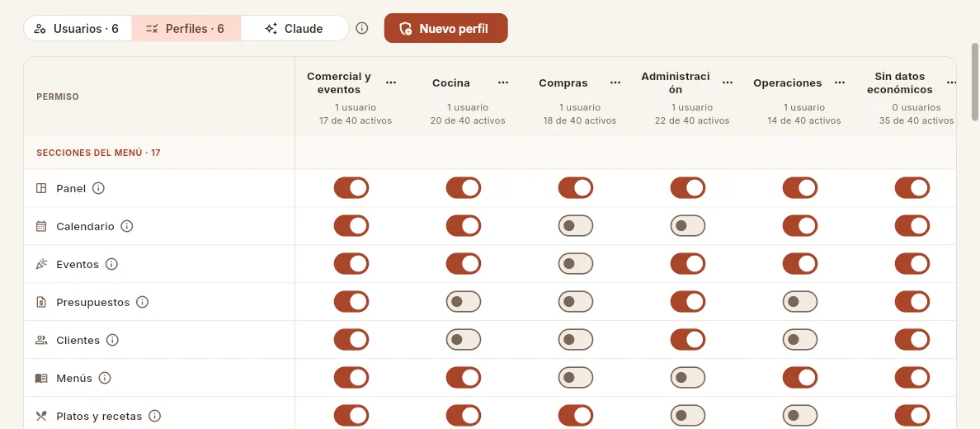
Task: Click the Panel layout icon
Action: tap(41, 188)
